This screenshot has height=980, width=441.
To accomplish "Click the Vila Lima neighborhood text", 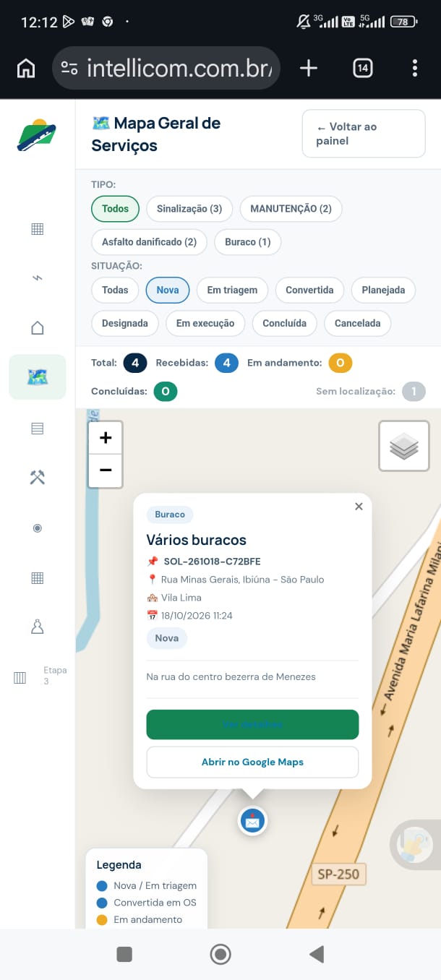I will 181,598.
